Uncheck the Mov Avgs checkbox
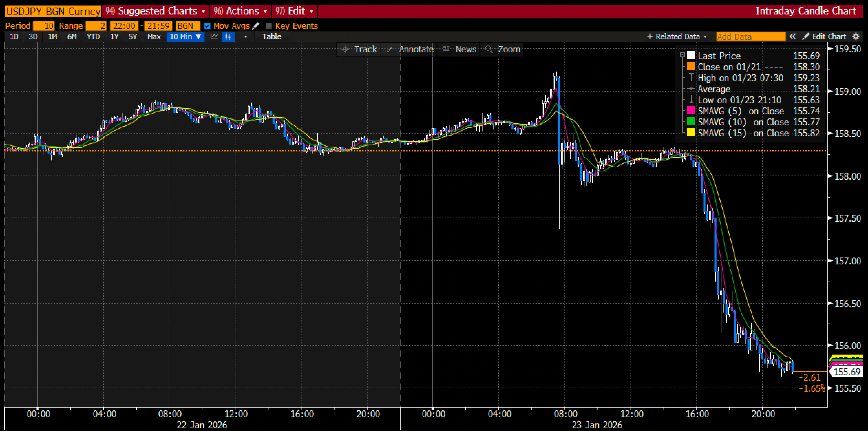 tap(207, 26)
